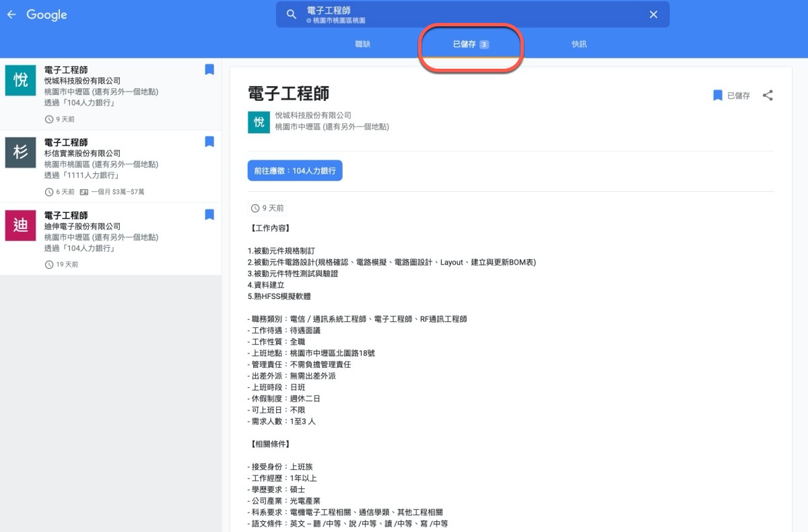This screenshot has width=808, height=532.
Task: Select the 杉信實業股份有限公司 job listing
Action: click(x=110, y=166)
